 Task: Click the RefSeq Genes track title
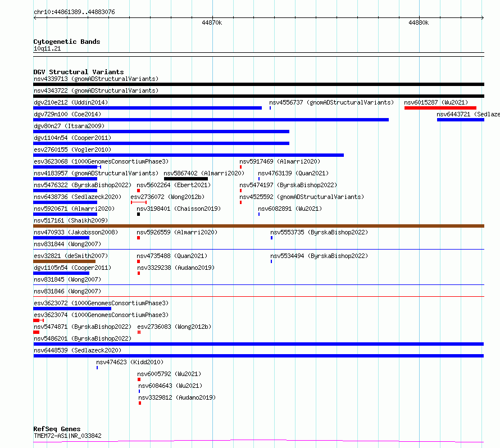click(57, 429)
